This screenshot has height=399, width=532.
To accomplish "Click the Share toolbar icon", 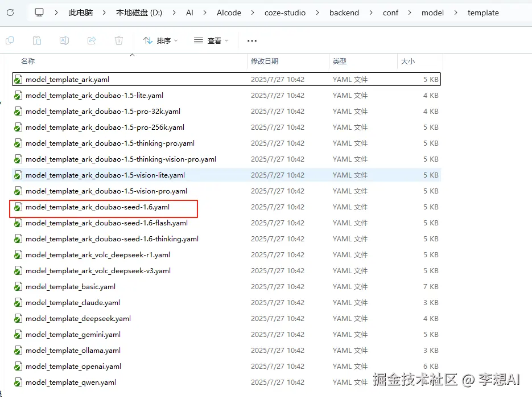I will (92, 41).
